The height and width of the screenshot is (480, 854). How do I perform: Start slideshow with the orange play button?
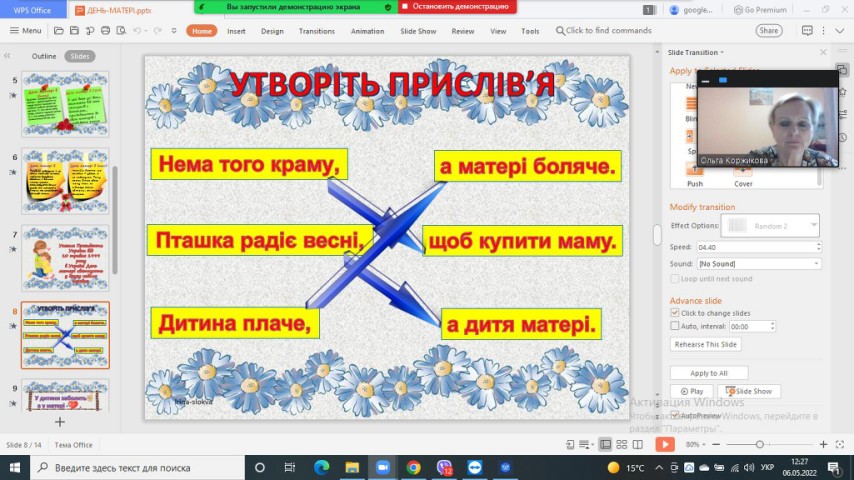(665, 444)
